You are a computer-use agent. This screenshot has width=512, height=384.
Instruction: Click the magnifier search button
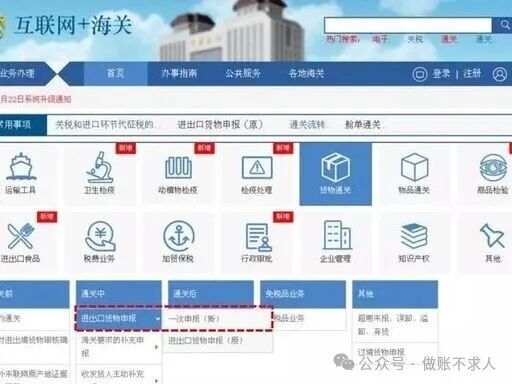[x=503, y=25]
